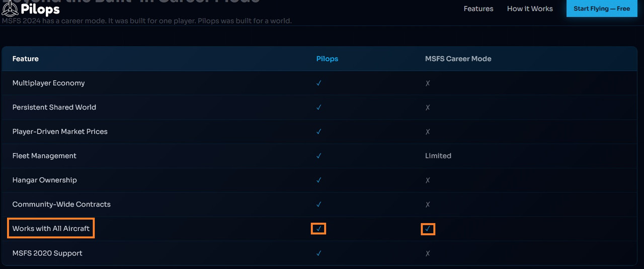The image size is (644, 269).
Task: Click the Limited value for Fleet Management
Action: (x=438, y=156)
